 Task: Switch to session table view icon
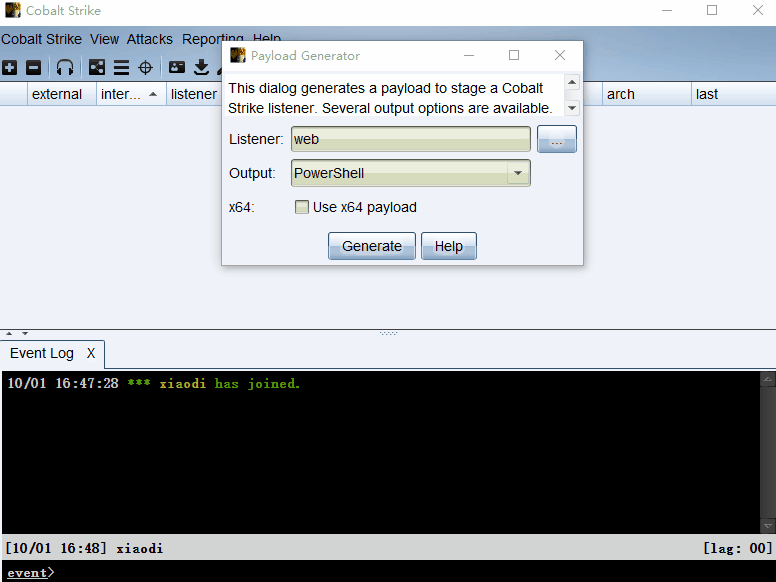121,67
